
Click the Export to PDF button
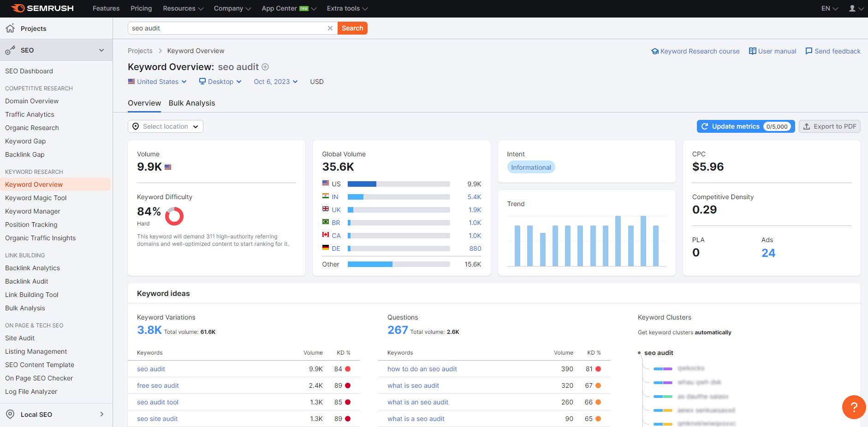pyautogui.click(x=830, y=126)
